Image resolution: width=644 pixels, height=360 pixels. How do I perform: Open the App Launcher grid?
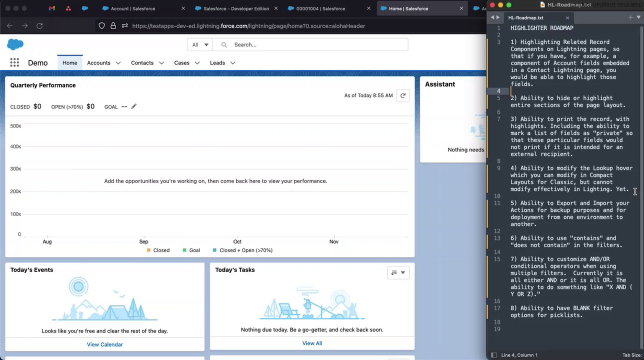pyautogui.click(x=14, y=62)
